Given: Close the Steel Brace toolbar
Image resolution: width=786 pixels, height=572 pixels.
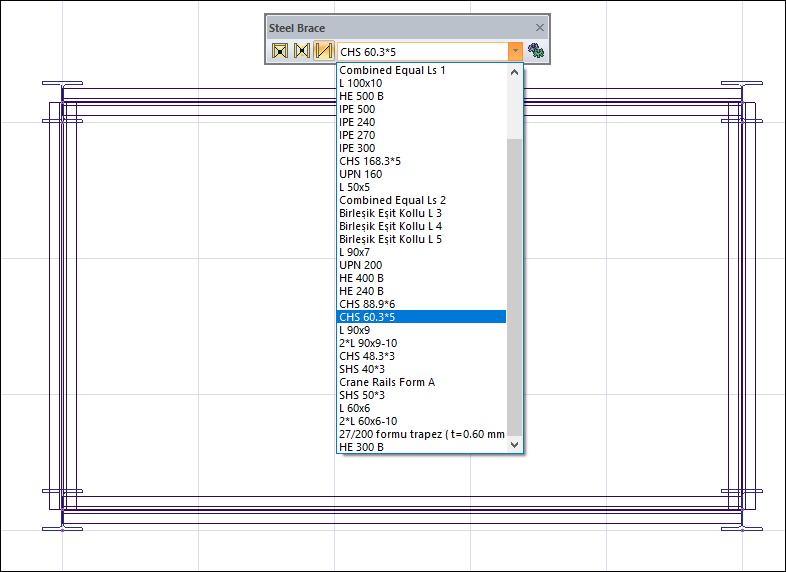Looking at the screenshot, I should click(540, 28).
